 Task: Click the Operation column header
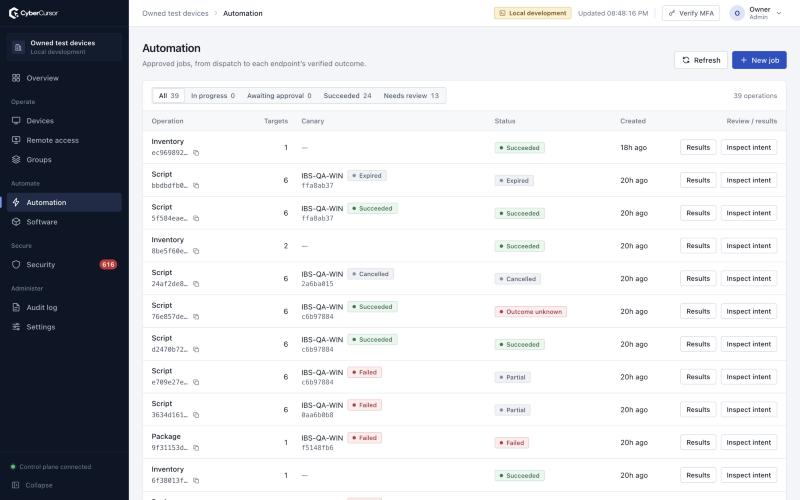[167, 121]
